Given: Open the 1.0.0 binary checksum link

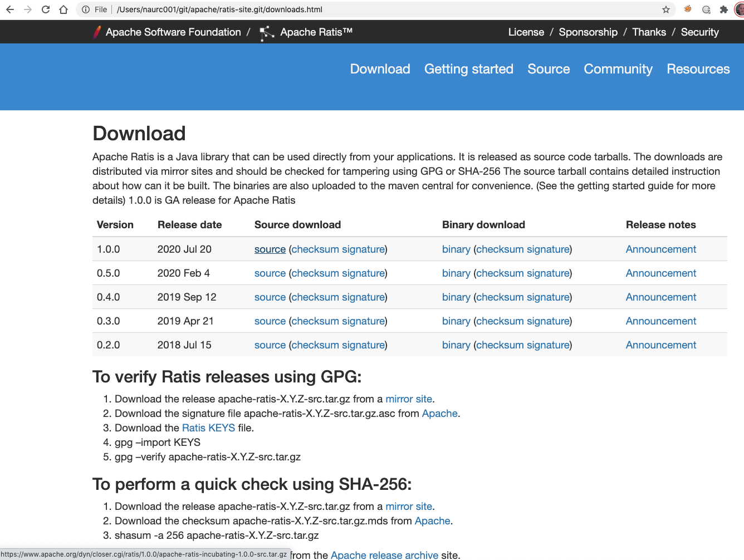Looking at the screenshot, I should pyautogui.click(x=500, y=249).
